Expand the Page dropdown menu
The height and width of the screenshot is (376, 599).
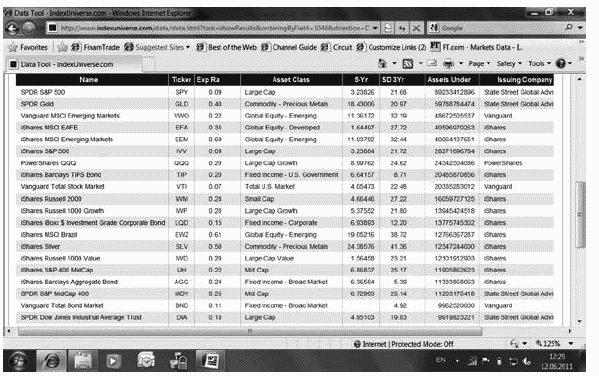[x=479, y=63]
